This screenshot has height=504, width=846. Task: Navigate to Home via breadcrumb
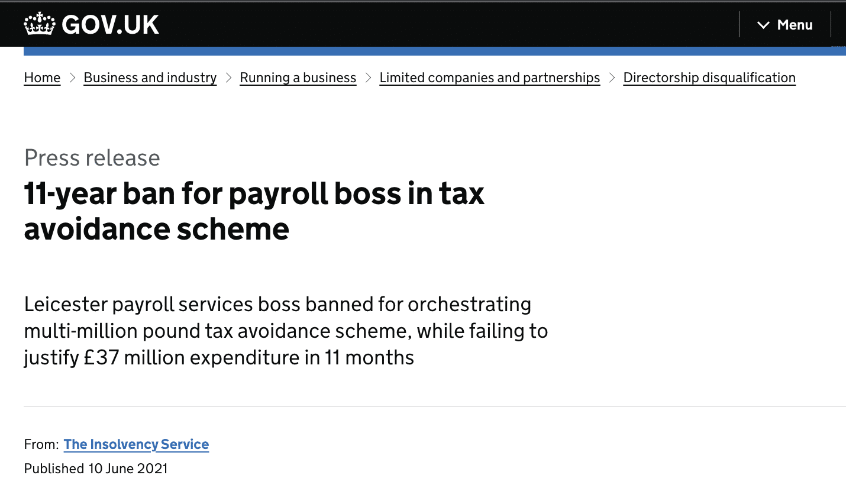click(x=42, y=77)
